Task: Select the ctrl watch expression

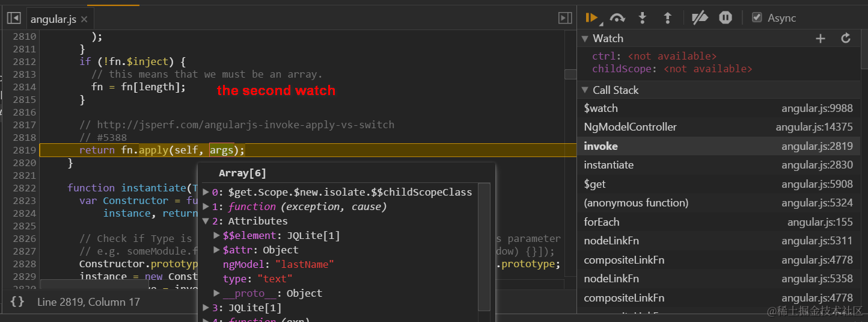Action: coord(654,56)
